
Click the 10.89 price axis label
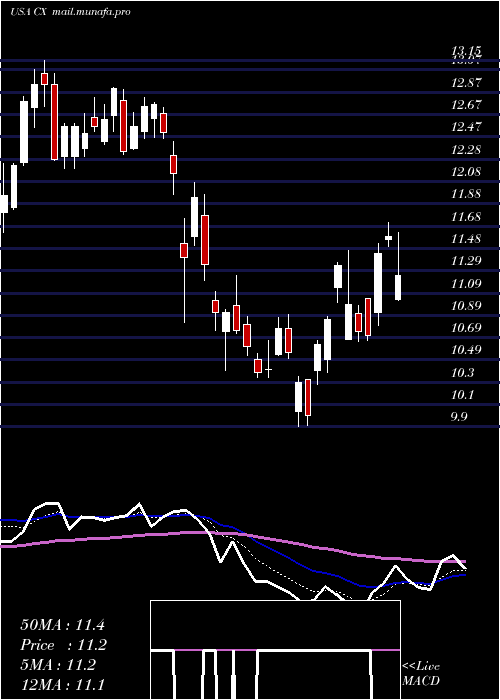point(467,306)
